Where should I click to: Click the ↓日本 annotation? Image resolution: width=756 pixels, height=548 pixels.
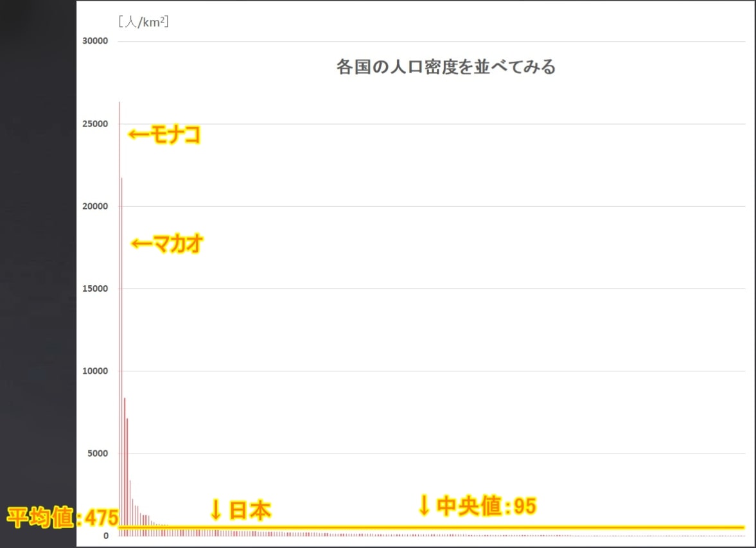[x=240, y=511]
